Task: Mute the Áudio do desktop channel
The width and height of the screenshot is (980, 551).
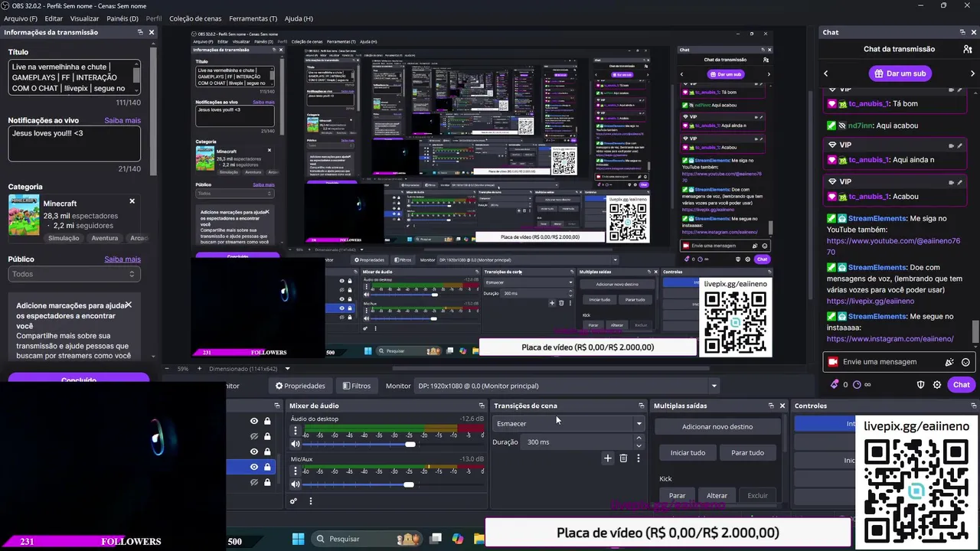Action: click(296, 444)
